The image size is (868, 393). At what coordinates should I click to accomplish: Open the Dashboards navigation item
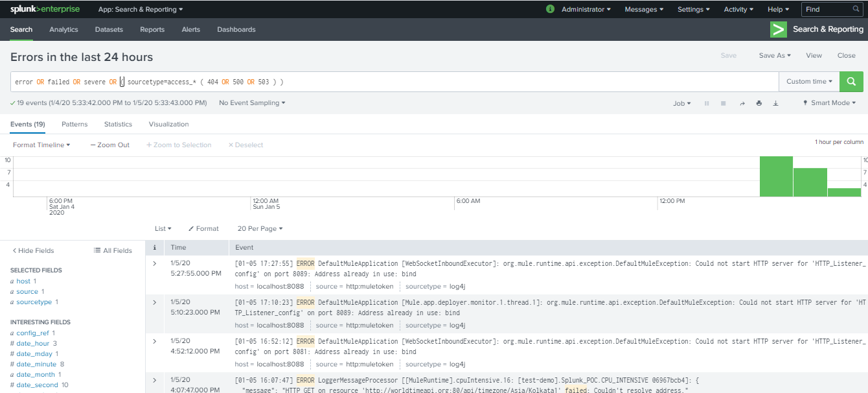pyautogui.click(x=236, y=30)
